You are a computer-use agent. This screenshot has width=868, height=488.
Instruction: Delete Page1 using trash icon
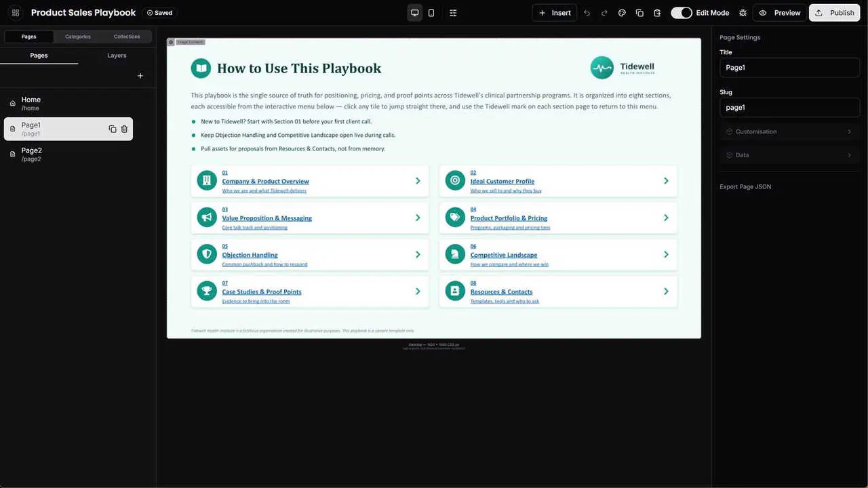124,129
